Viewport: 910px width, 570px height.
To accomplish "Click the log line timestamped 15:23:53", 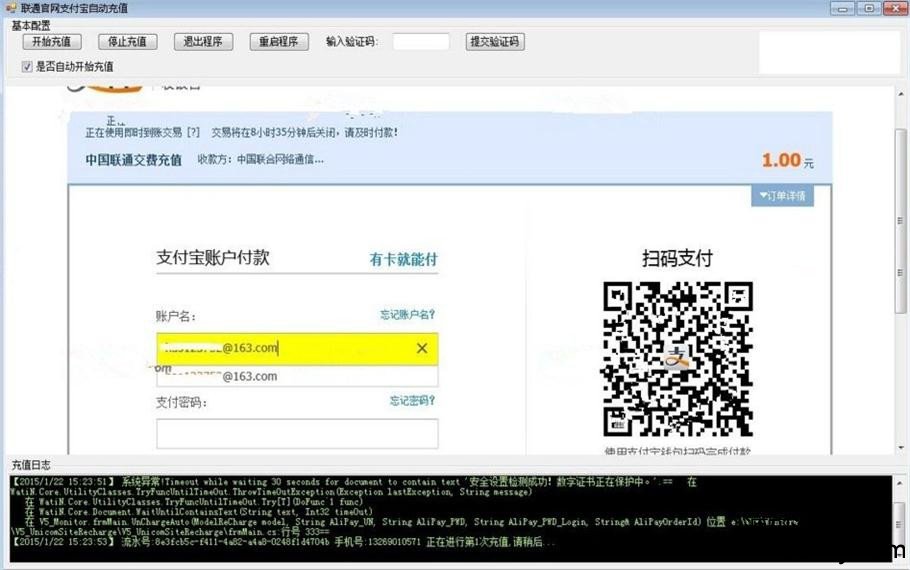I will [x=284, y=542].
